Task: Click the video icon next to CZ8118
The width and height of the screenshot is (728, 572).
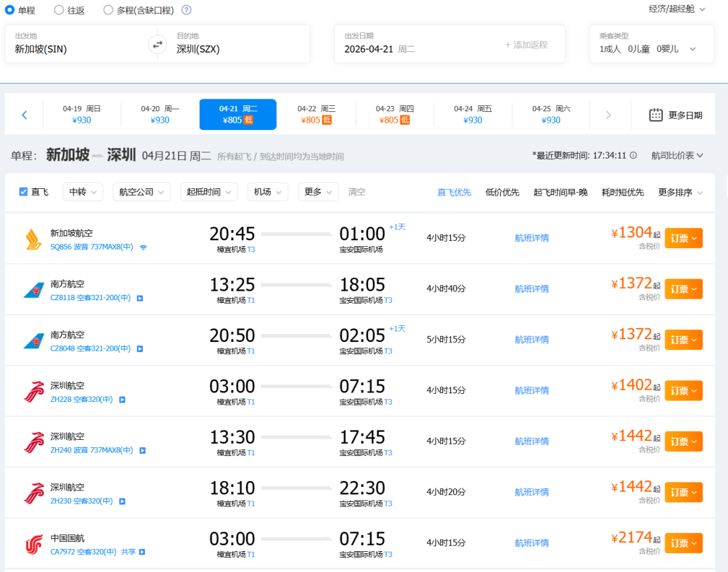Action: (140, 298)
